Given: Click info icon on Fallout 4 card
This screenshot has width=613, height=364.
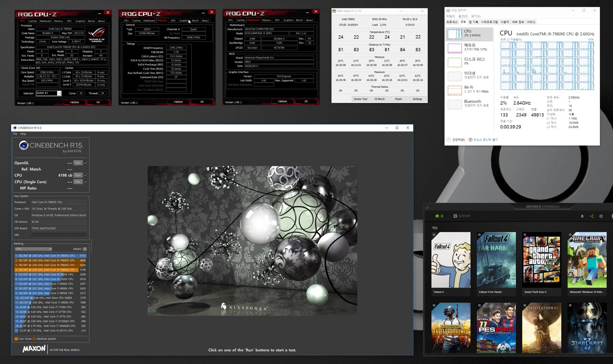Looking at the screenshot, I should 434,234.
